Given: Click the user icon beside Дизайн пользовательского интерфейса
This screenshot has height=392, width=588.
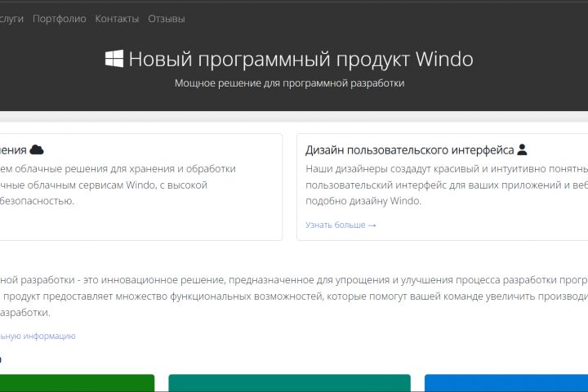Looking at the screenshot, I should tap(522, 149).
